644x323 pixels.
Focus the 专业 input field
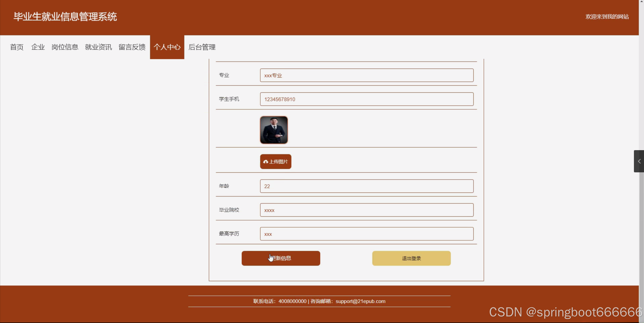coord(367,75)
